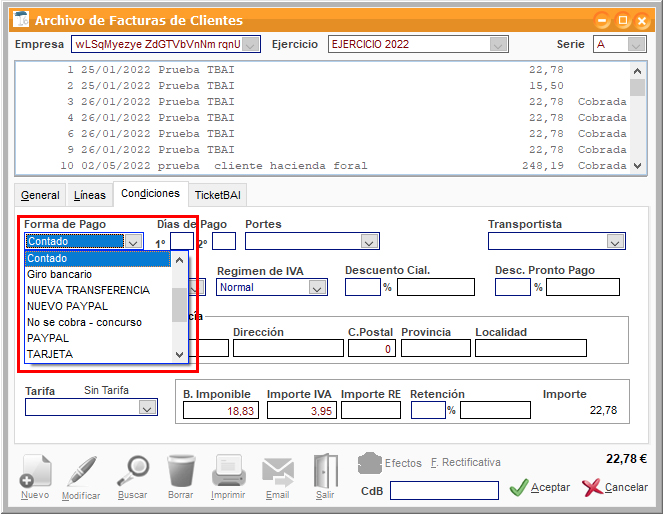The width and height of the screenshot is (663, 516).
Task: Click the Salir door icon
Action: (x=325, y=472)
